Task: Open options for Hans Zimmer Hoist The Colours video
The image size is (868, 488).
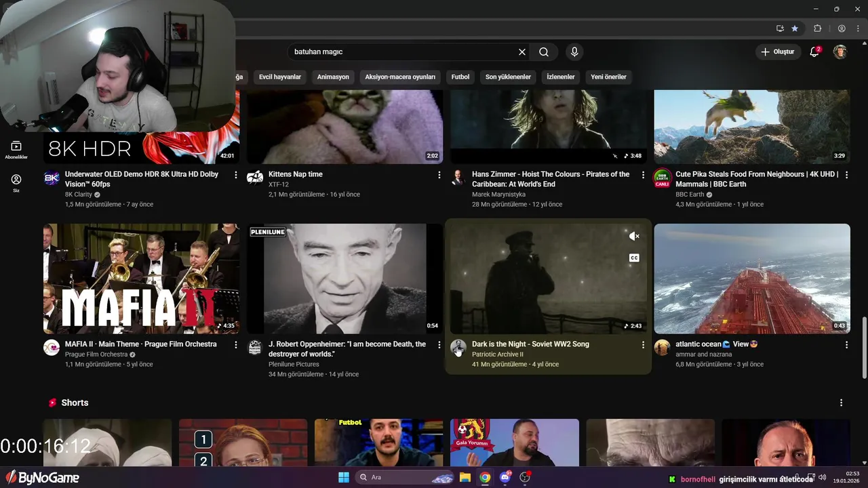Action: 643,175
